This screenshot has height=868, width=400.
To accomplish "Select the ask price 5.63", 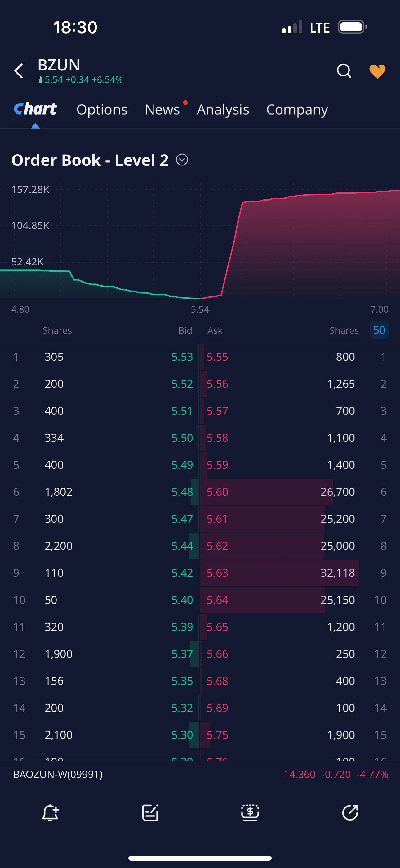I will [217, 572].
